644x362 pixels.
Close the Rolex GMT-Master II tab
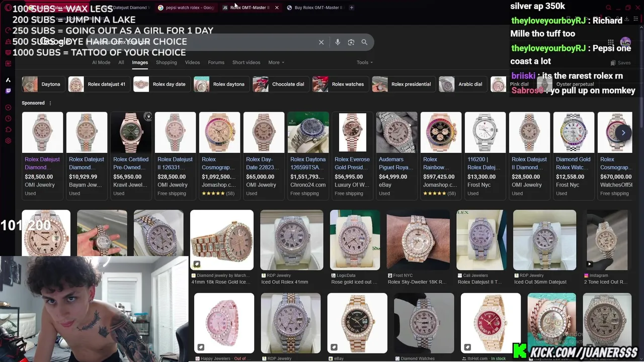[x=277, y=8]
